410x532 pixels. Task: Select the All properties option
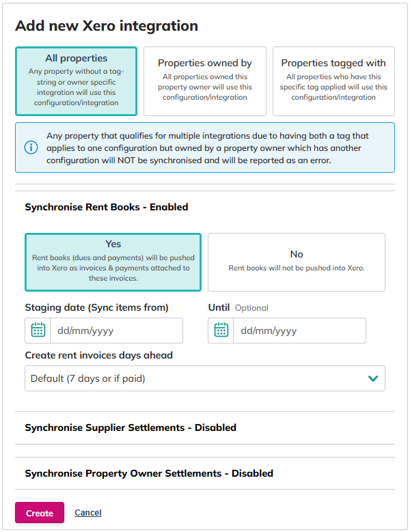tap(76, 81)
